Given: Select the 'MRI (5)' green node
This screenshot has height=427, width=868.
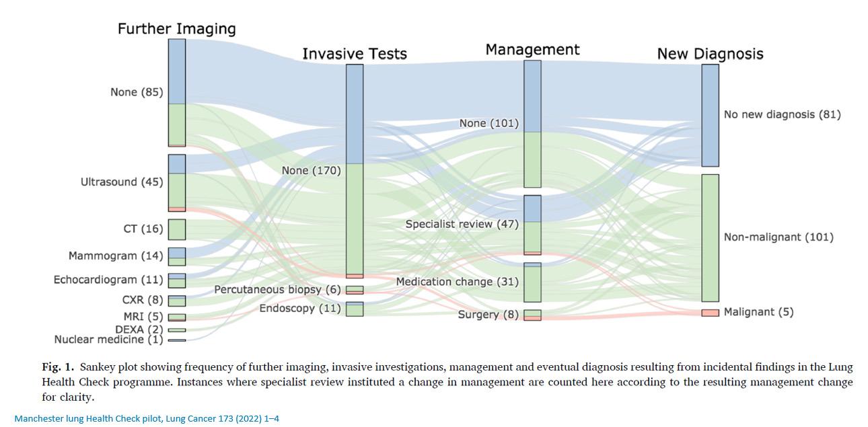Looking at the screenshot, I should 177,317.
